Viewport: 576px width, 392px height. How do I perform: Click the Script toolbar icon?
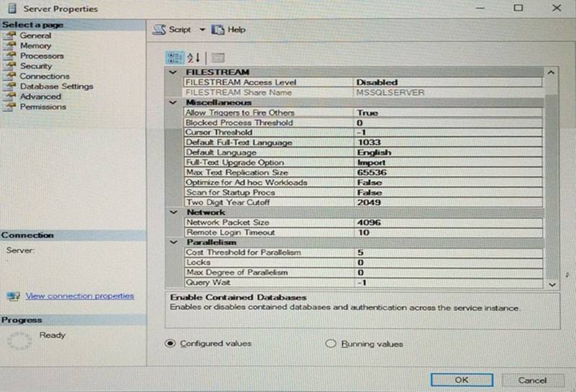160,30
